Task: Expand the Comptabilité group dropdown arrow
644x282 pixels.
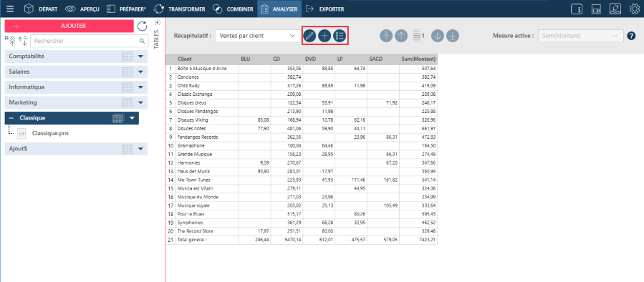Action: pos(140,57)
